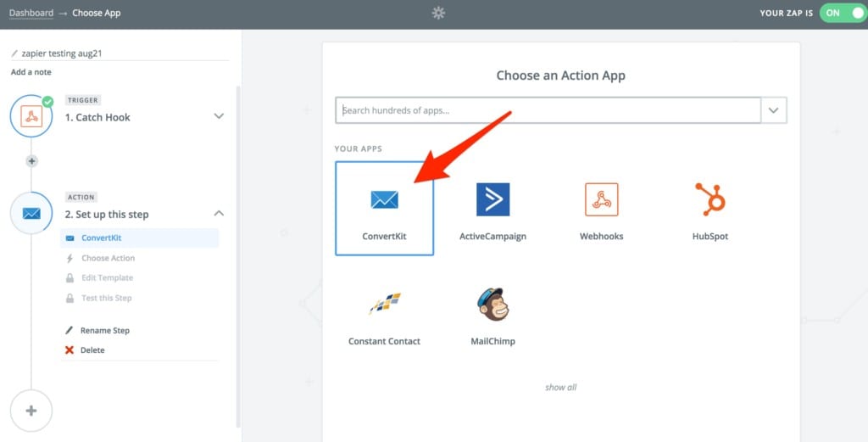Choose the Constant Contact app icon
The height and width of the screenshot is (442, 868).
[385, 304]
